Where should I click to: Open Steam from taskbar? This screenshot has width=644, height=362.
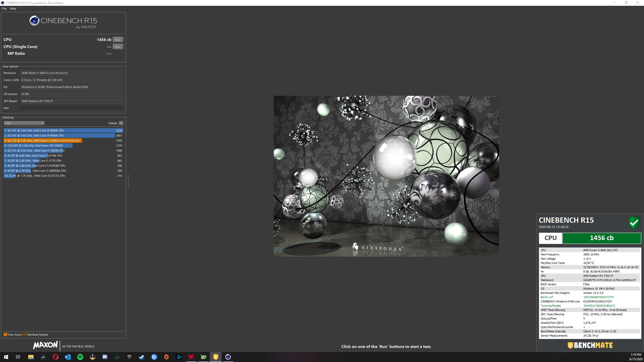pos(142,357)
